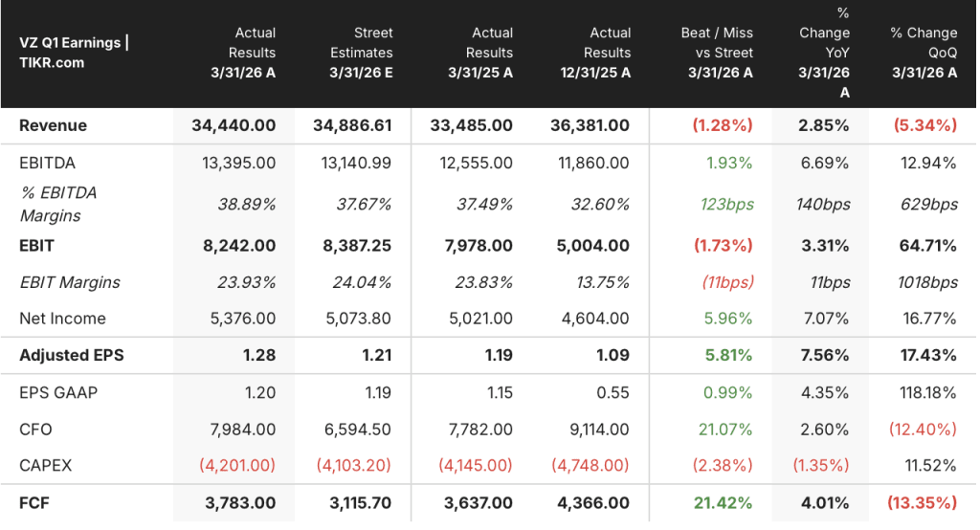Click EBITDA beat 1.93%
This screenshot has width=980, height=530.
[x=729, y=164]
